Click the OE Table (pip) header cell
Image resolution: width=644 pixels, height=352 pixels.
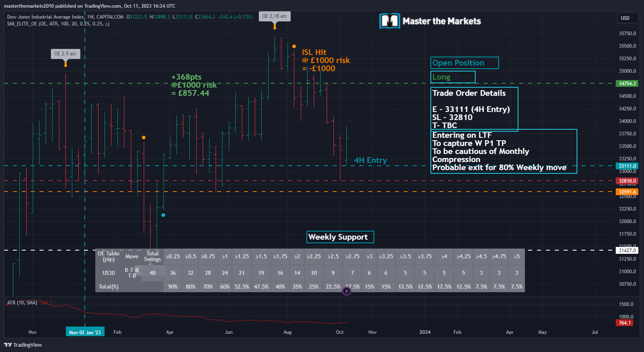point(109,257)
